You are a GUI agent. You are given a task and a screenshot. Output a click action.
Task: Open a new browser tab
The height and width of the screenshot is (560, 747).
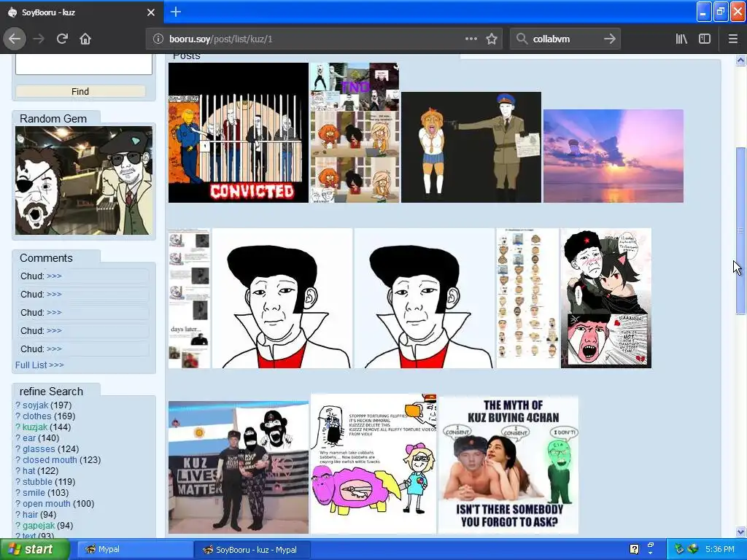pos(175,12)
